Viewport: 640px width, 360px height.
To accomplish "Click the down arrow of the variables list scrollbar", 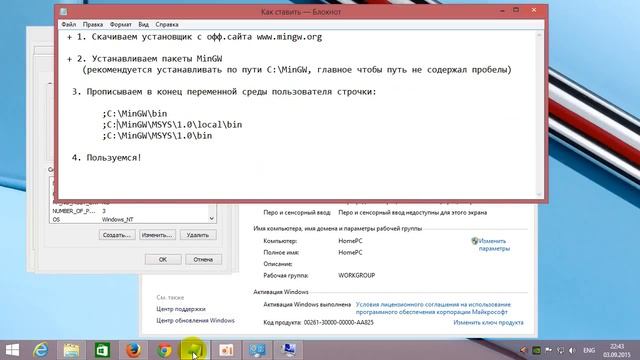I will click(211, 218).
